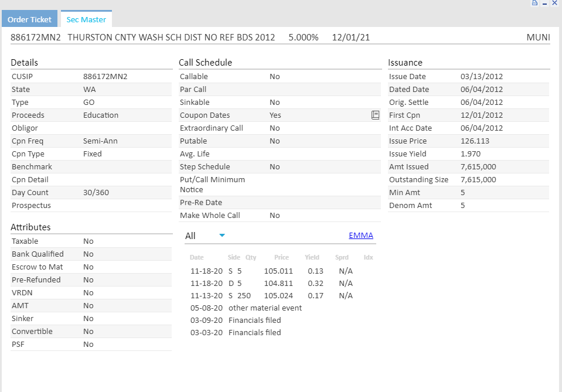Click the Pre-Refunded No value

[x=88, y=280]
